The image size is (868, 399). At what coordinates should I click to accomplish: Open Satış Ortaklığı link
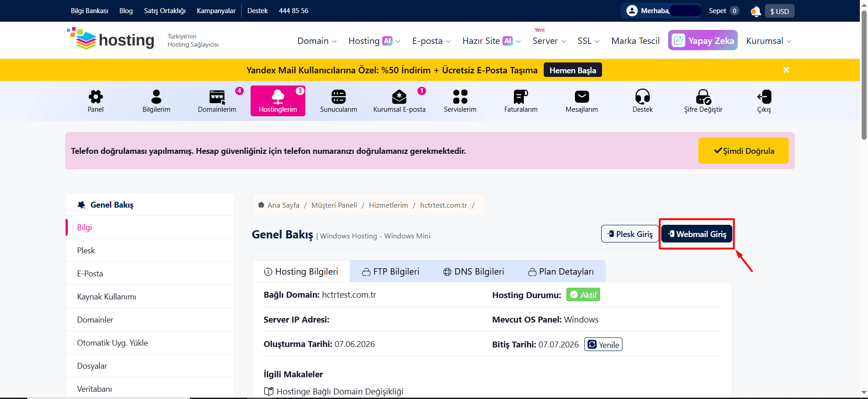[x=165, y=11]
